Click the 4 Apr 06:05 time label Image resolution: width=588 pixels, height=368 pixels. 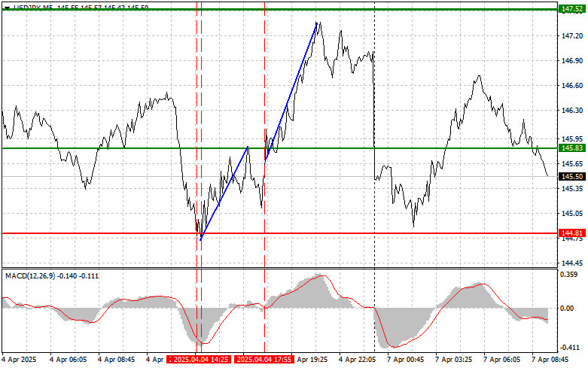tap(69, 360)
